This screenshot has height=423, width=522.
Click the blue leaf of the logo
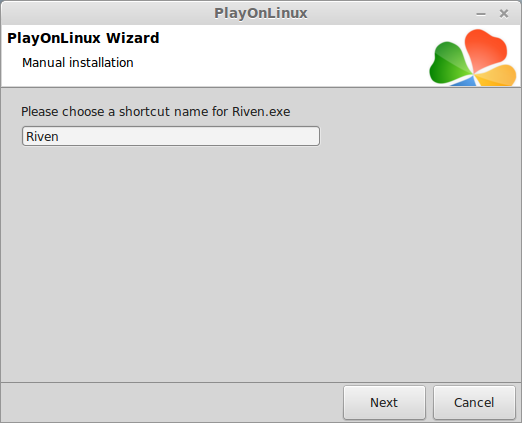[x=465, y=81]
